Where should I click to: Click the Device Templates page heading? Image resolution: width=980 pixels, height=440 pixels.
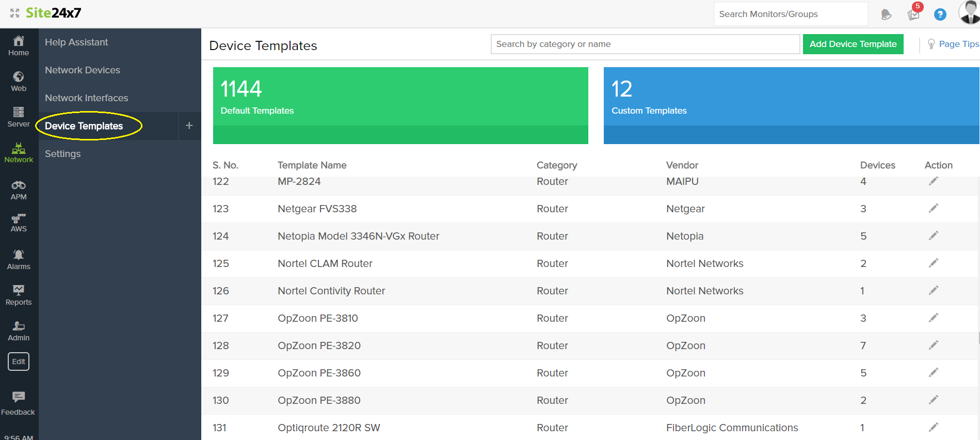coord(263,45)
